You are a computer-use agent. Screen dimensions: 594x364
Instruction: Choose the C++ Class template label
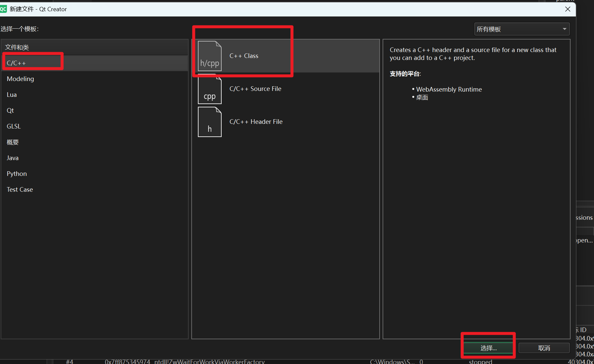point(244,56)
